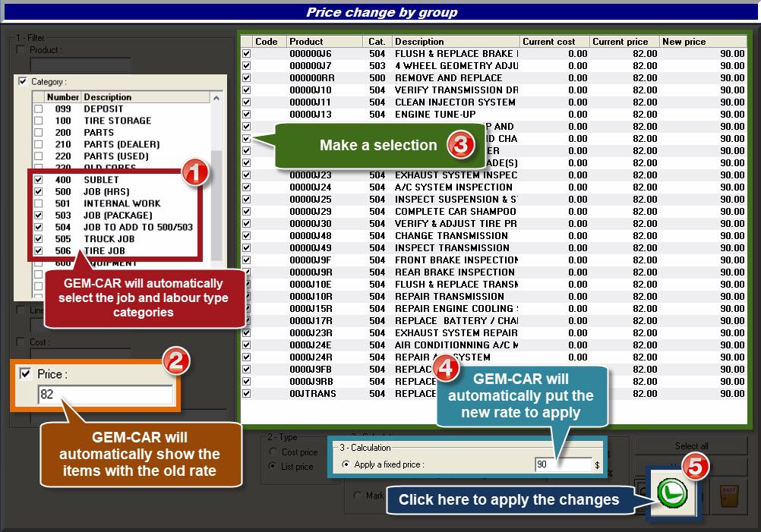Click the category 503 cell for 000000J7
Image resolution: width=761 pixels, height=532 pixels.
coord(377,65)
